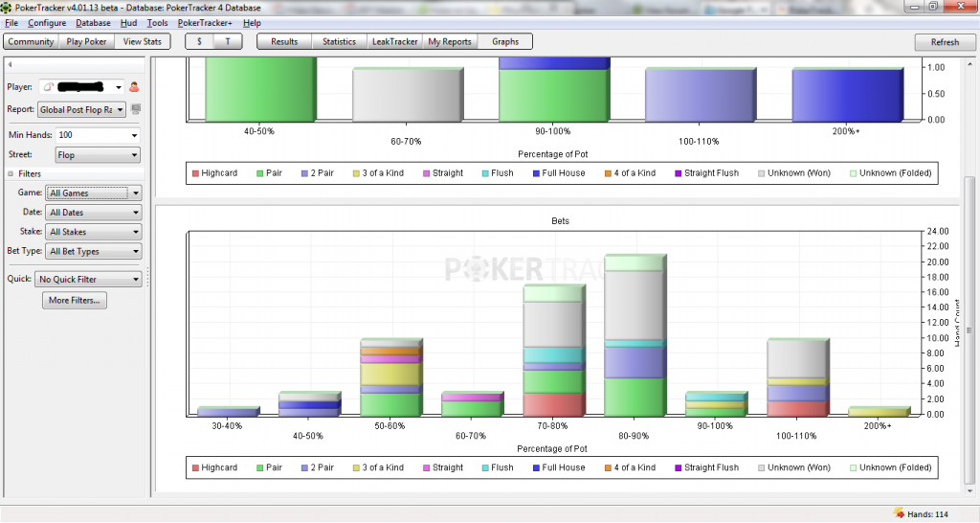Click the sidebar splitter handle
Screen dimensions: 980x523
(x=147, y=277)
